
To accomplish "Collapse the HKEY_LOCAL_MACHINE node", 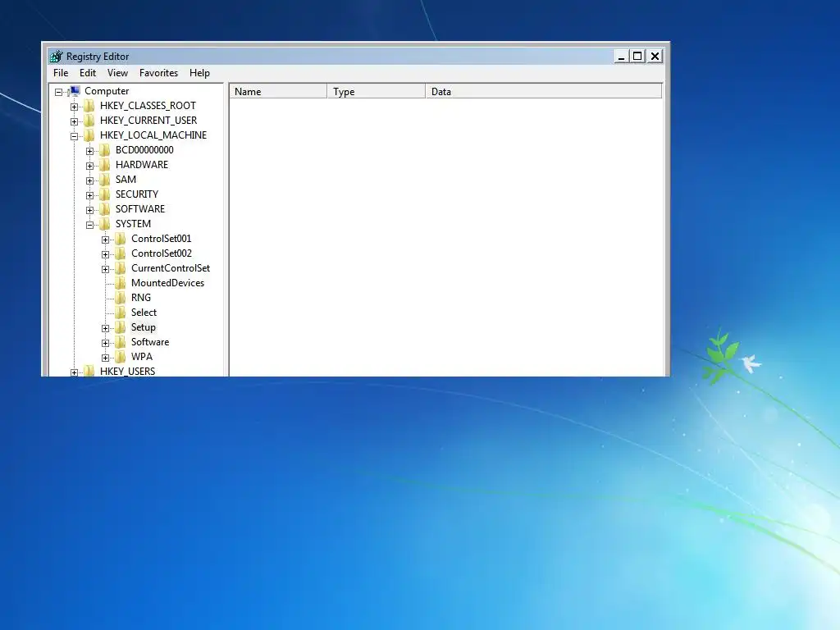I will coord(74,136).
